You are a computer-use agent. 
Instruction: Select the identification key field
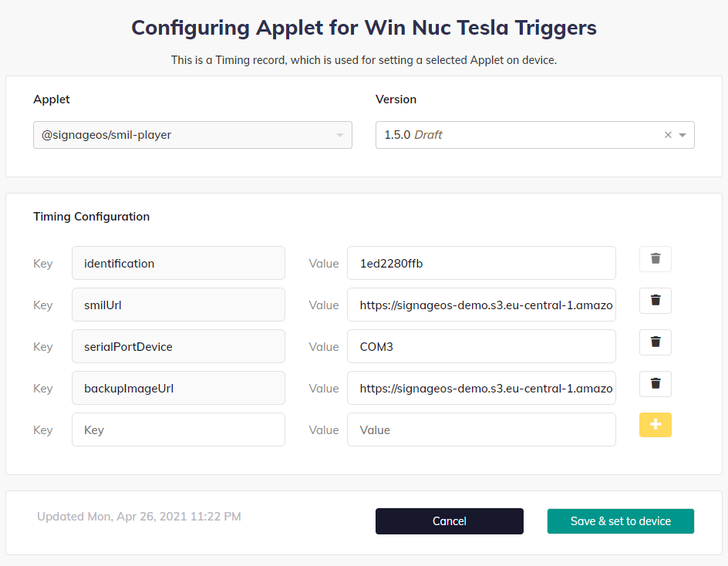pyautogui.click(x=178, y=263)
